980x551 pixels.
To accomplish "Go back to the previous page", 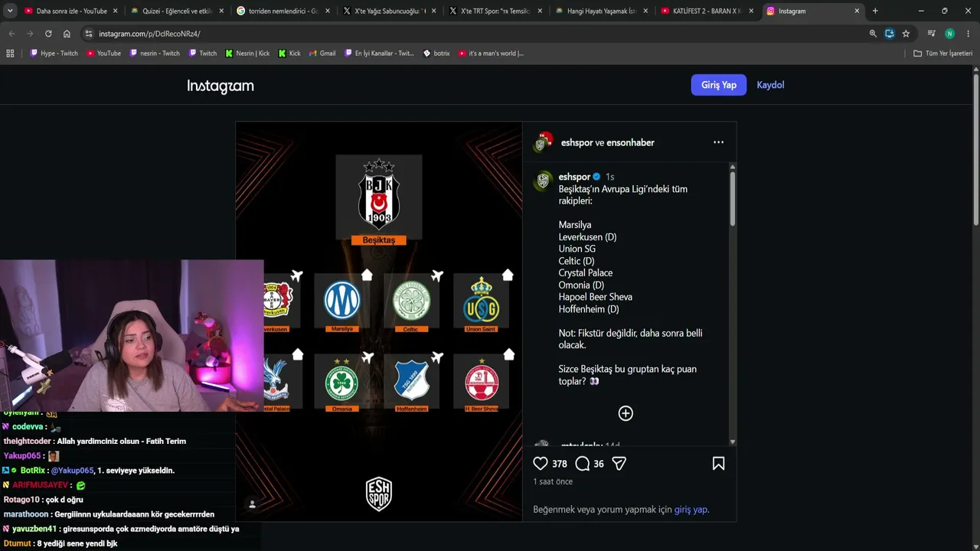I will click(x=11, y=34).
